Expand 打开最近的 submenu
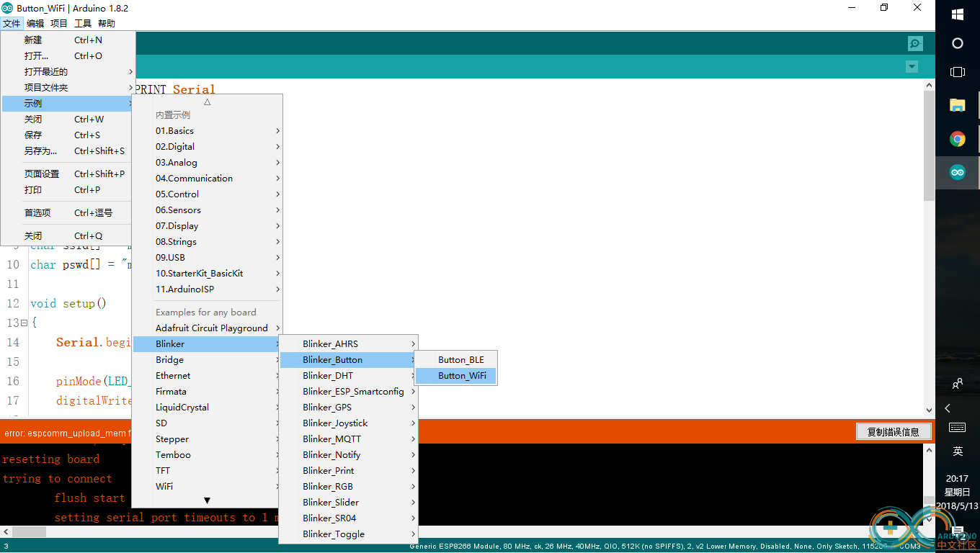 tap(68, 72)
